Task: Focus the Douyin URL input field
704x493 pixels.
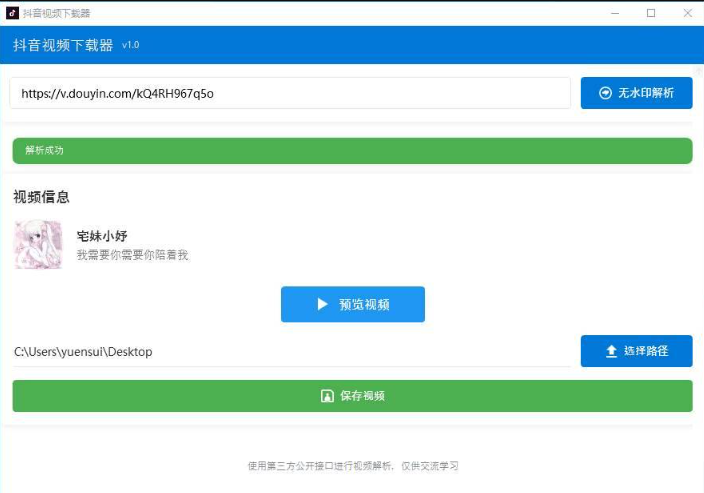Action: [290, 93]
